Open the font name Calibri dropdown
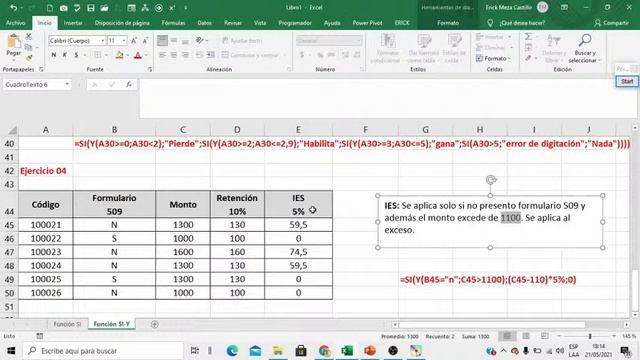Viewport: 640px width, 360px height. (103, 40)
